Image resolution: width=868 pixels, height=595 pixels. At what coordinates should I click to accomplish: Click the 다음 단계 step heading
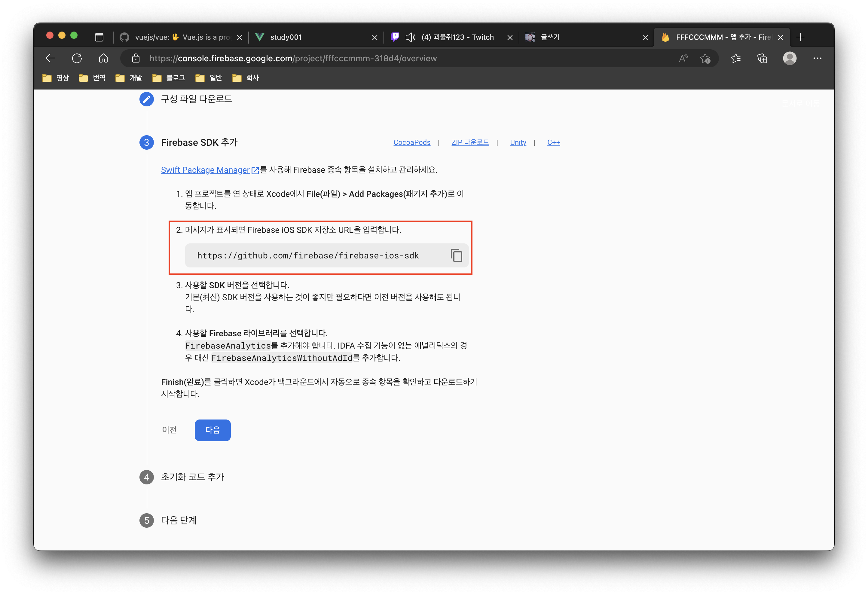(179, 520)
